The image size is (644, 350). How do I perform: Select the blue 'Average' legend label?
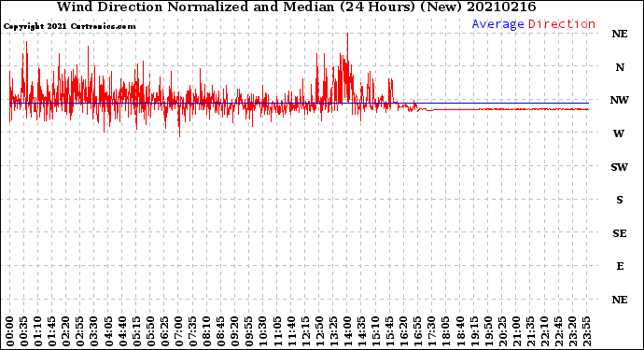click(x=497, y=24)
